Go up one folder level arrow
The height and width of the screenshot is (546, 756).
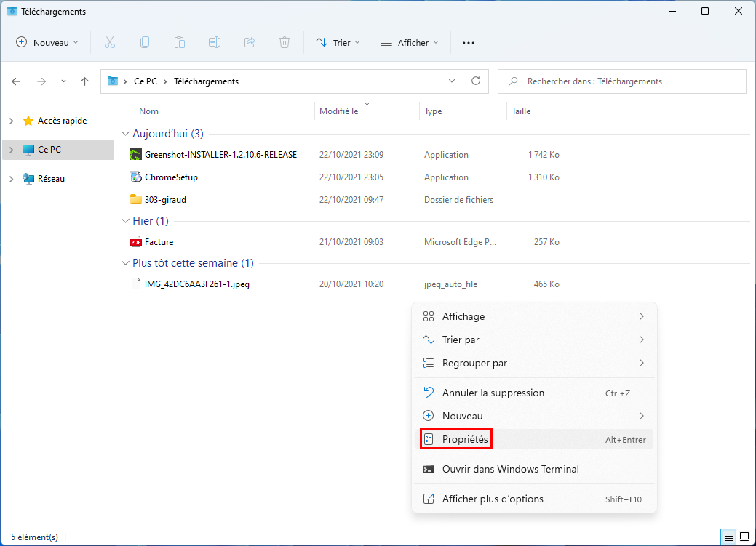(x=85, y=81)
